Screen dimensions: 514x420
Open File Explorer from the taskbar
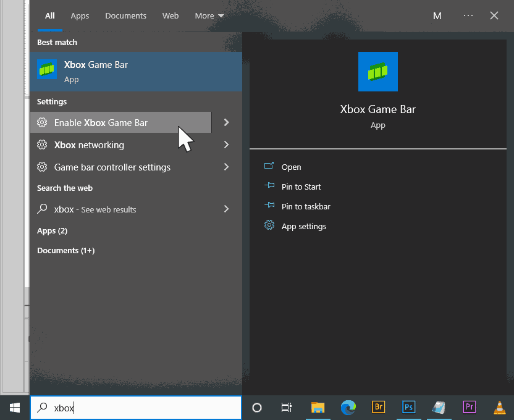pos(318,407)
